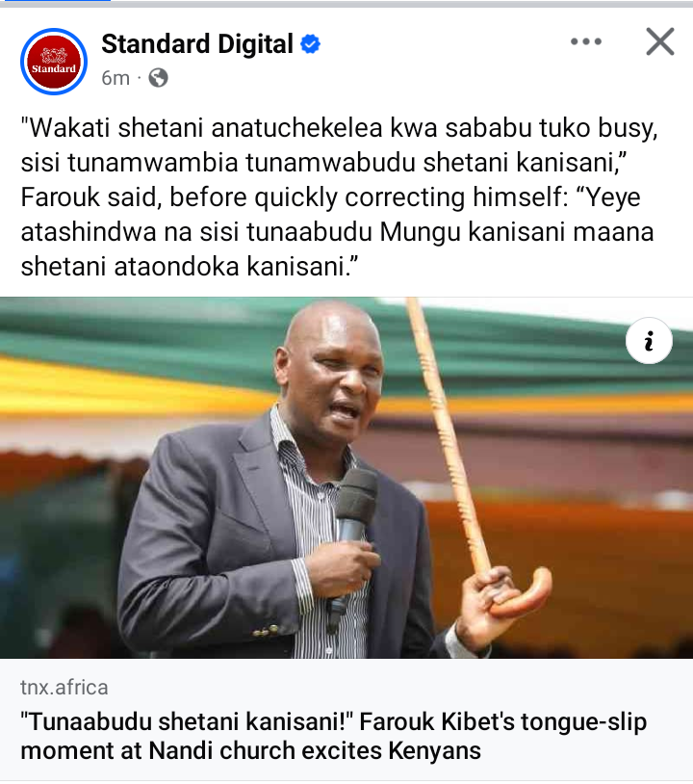Click the top blue loading progress bar
The image size is (693, 784).
click(55, 1)
